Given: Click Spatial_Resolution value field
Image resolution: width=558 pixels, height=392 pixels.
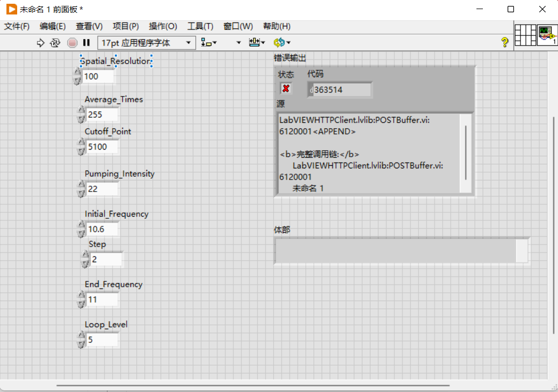Looking at the screenshot, I should tap(98, 77).
